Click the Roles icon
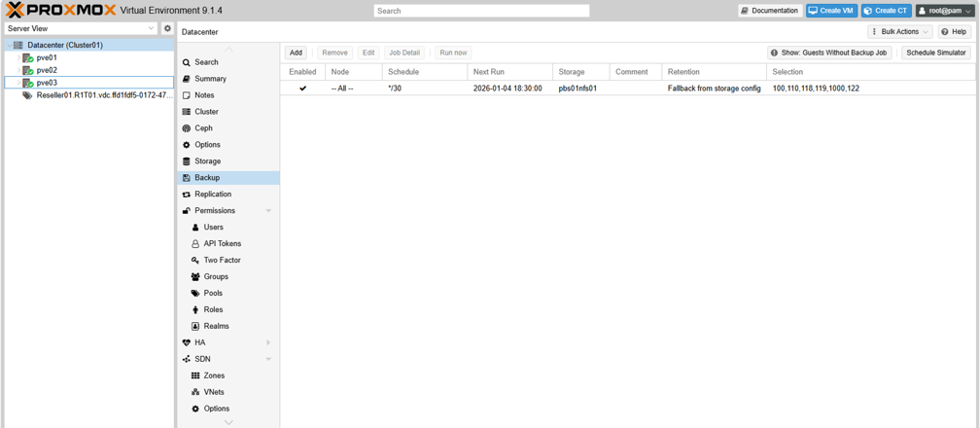Image resolution: width=980 pixels, height=428 pixels. pos(195,309)
